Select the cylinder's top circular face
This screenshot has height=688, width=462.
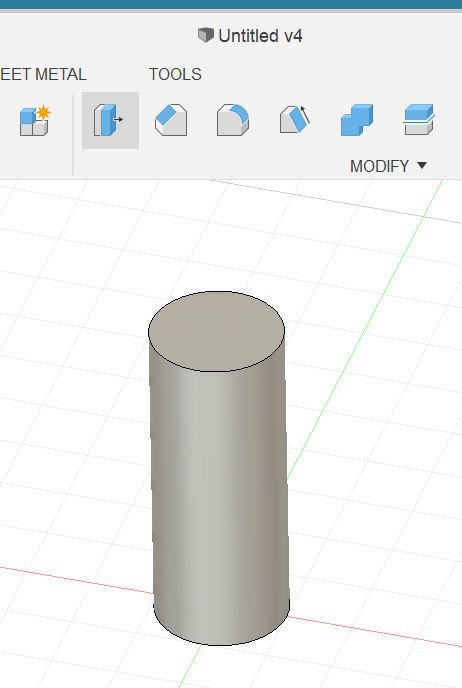coord(217,331)
